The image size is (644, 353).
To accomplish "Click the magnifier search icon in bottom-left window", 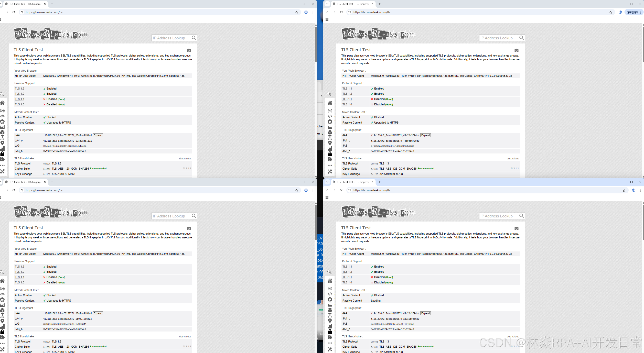I will tap(194, 216).
